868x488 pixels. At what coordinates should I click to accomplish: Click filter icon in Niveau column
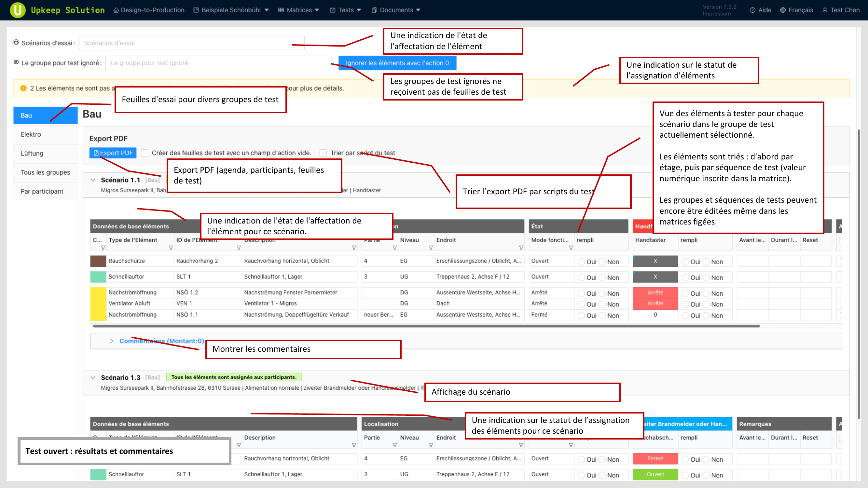pyautogui.click(x=431, y=248)
